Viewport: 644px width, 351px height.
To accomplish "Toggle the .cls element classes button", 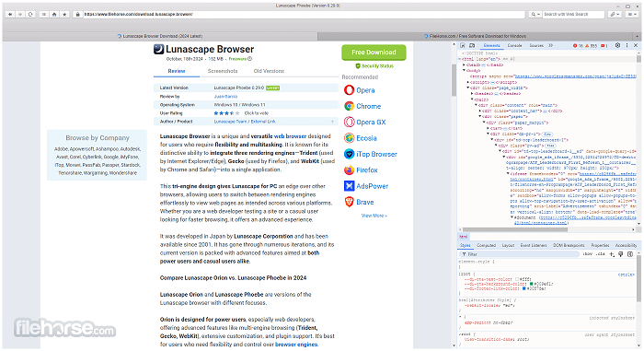I will click(x=601, y=254).
